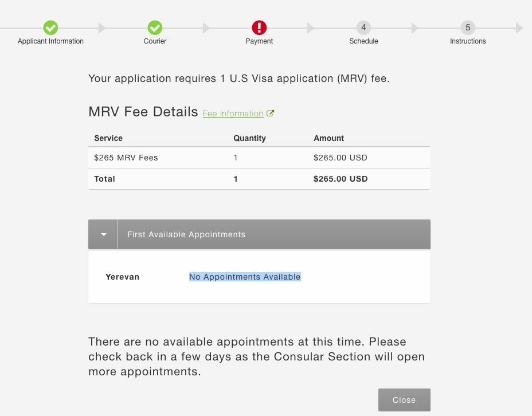The image size is (532, 416).
Task: Click the Close button
Action: (x=404, y=400)
